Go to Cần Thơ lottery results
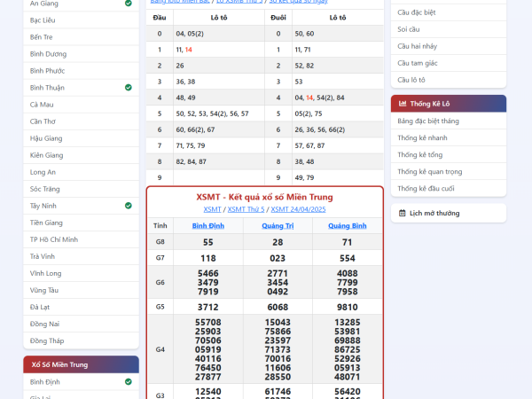This screenshot has height=399, width=532. click(x=43, y=121)
